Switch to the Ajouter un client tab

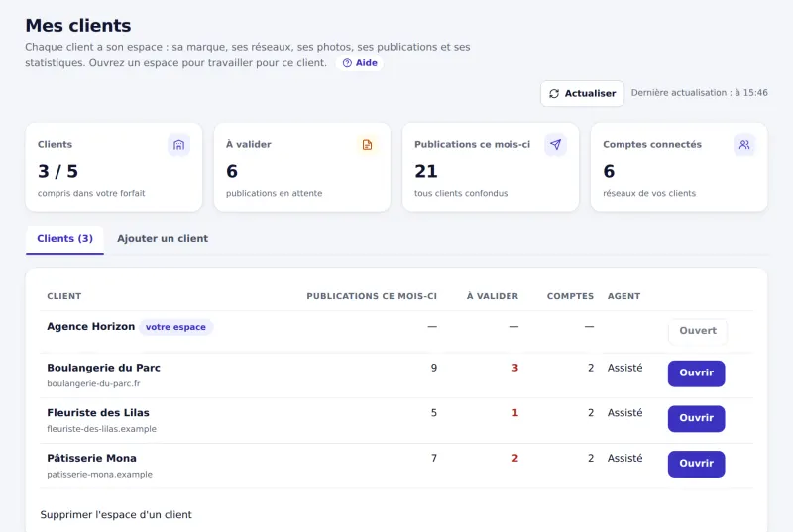coord(163,239)
